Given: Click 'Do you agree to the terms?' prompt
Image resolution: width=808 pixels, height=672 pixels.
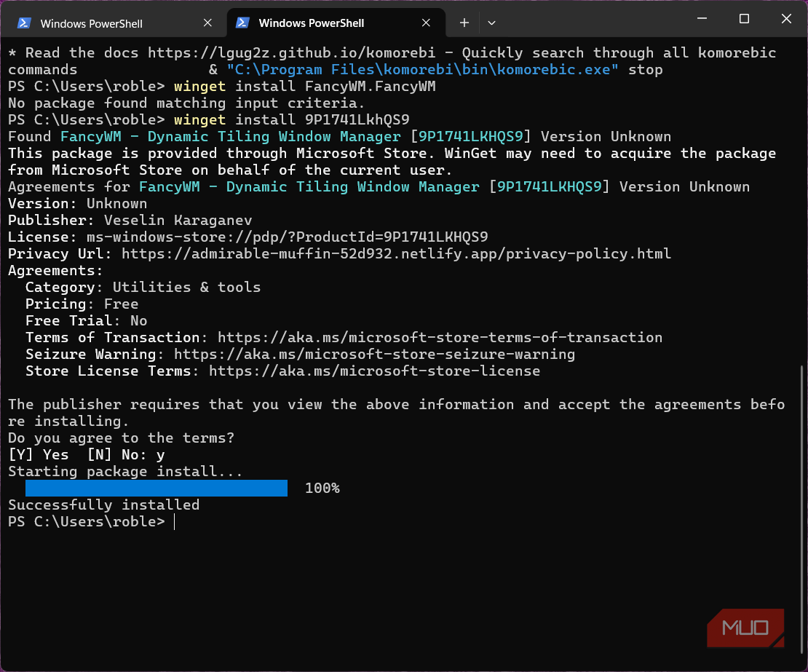Looking at the screenshot, I should click(x=121, y=438).
